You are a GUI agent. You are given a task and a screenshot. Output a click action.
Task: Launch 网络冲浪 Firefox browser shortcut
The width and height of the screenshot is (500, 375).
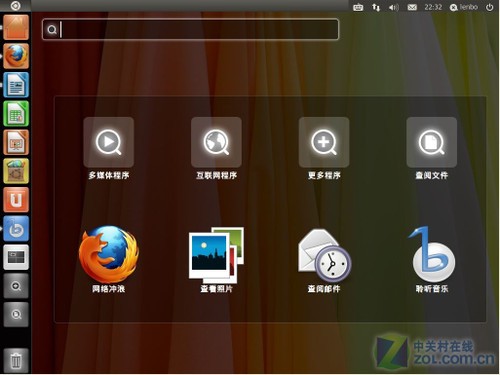click(x=109, y=259)
